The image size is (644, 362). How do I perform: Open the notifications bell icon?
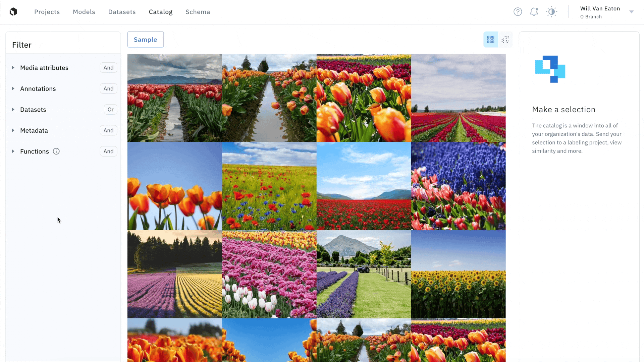coord(534,12)
